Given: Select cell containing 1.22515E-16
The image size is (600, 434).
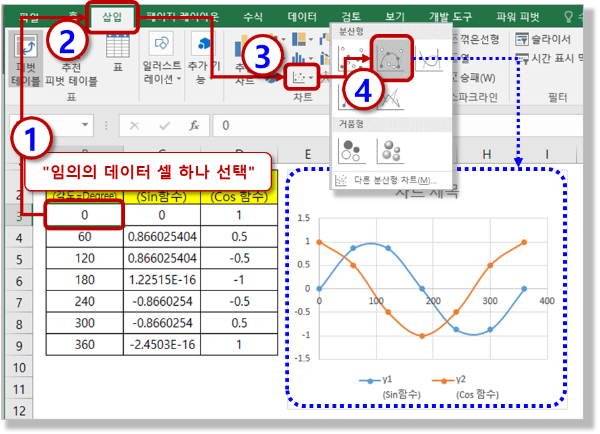Looking at the screenshot, I should pyautogui.click(x=162, y=280).
